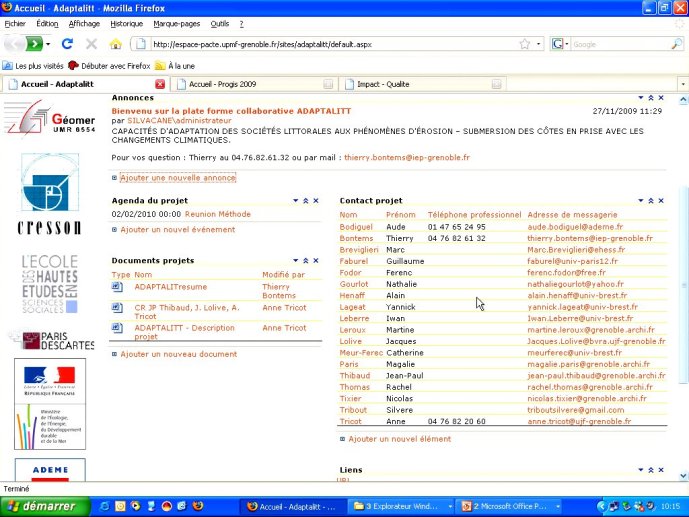Open the Liens web part menu
The height and width of the screenshot is (517, 689).
(641, 470)
